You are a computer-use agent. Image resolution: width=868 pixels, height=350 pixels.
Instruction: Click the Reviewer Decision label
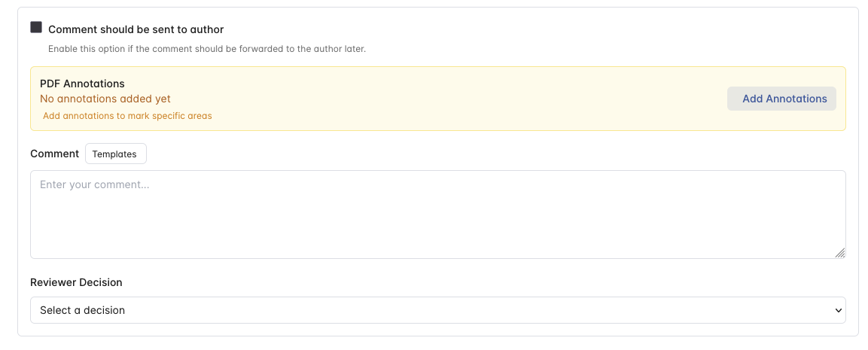click(76, 282)
